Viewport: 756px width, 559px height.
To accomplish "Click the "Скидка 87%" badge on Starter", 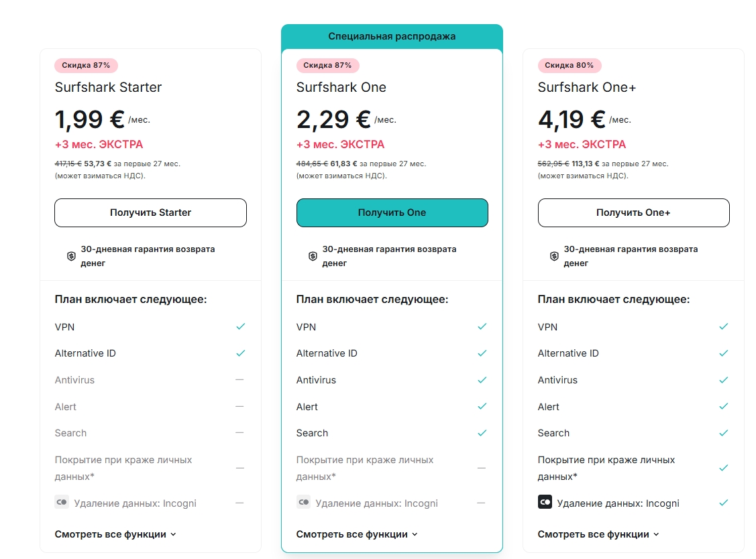I will [86, 65].
